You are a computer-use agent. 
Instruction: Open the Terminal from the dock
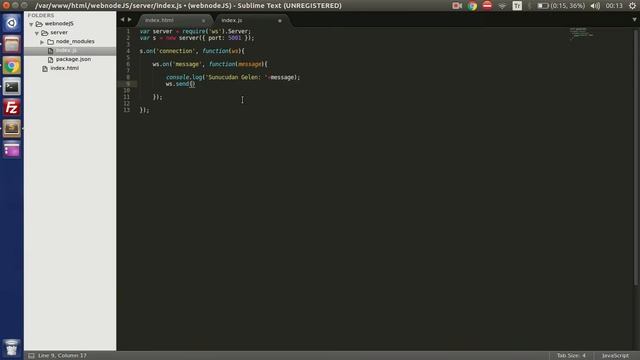coord(11,87)
